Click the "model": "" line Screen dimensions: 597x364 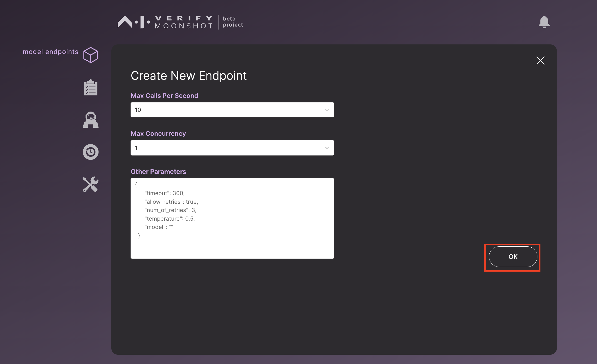(159, 227)
